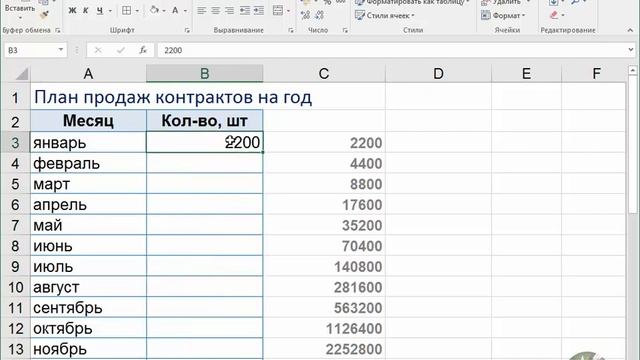
Task: Increase decimal places icon
Action: (305, 16)
